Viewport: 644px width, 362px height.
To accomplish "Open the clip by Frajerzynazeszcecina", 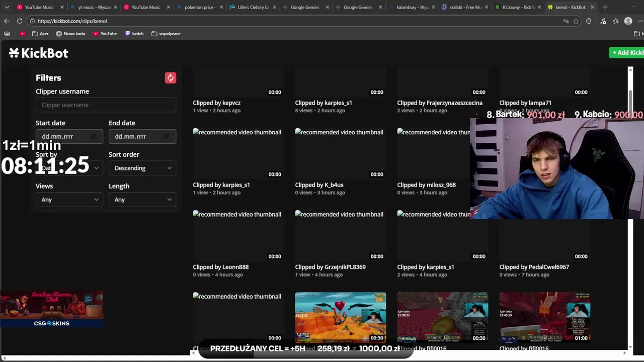I will pyautogui.click(x=440, y=103).
